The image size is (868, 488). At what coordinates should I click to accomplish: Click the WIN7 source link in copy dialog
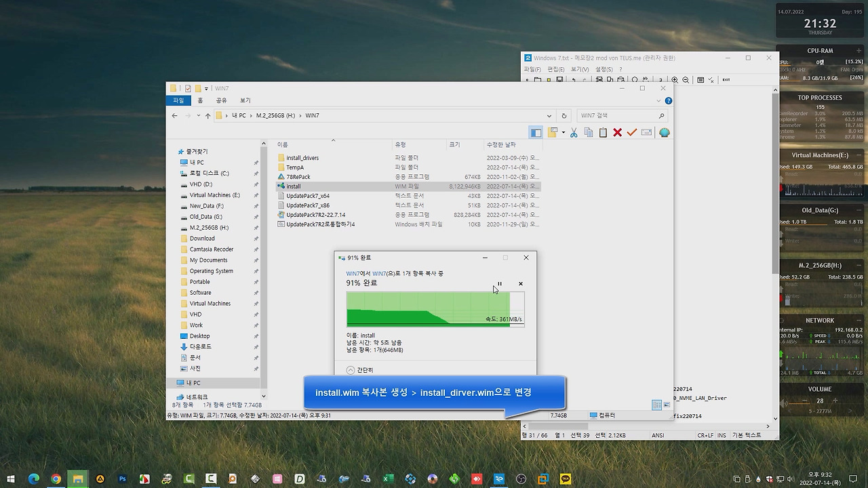(353, 274)
